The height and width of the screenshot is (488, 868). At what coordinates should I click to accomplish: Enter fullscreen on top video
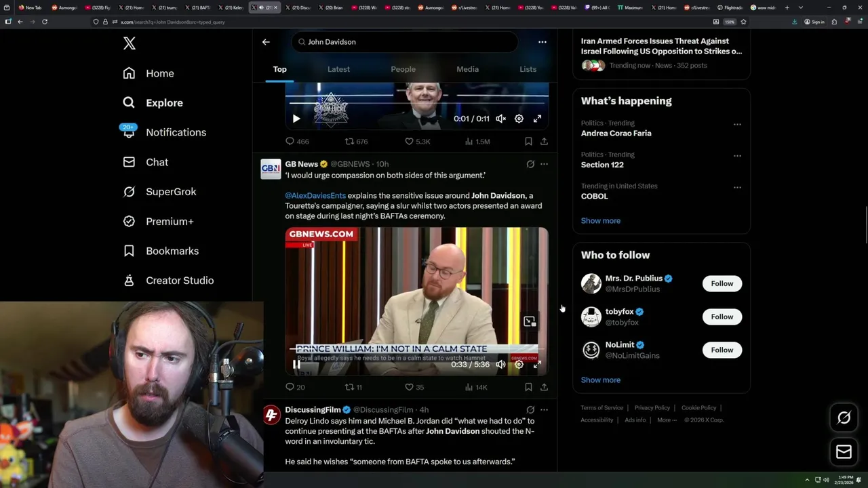tap(537, 119)
